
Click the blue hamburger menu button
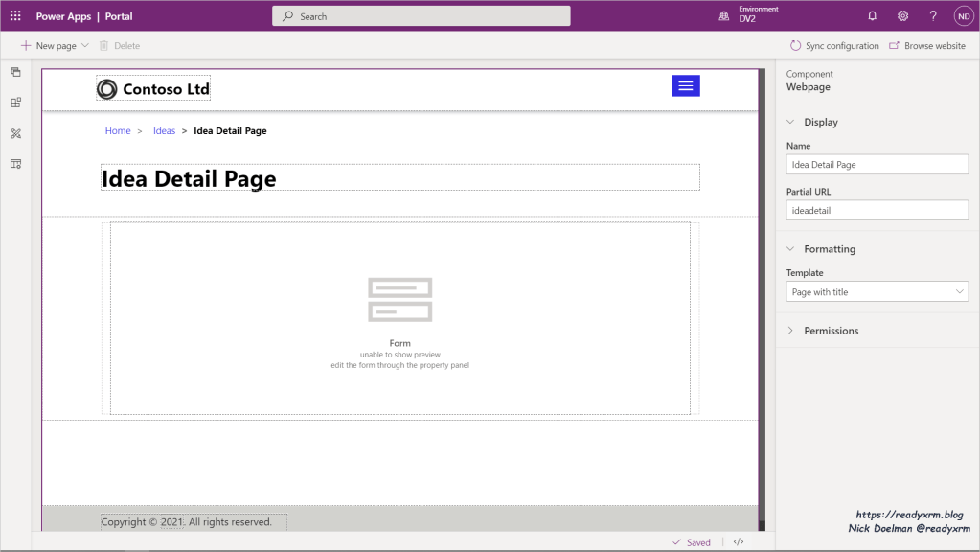[x=685, y=86]
